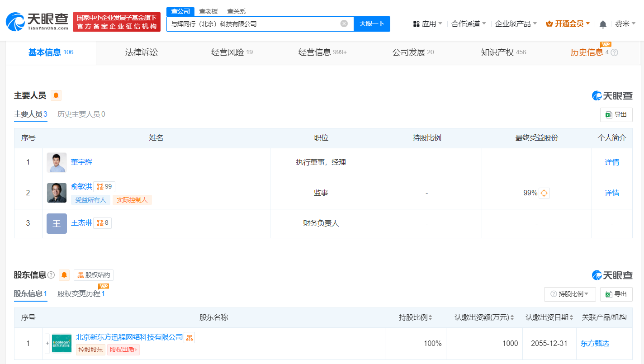Open 董宇辉's 详情 profile link
This screenshot has height=364, width=644.
611,162
